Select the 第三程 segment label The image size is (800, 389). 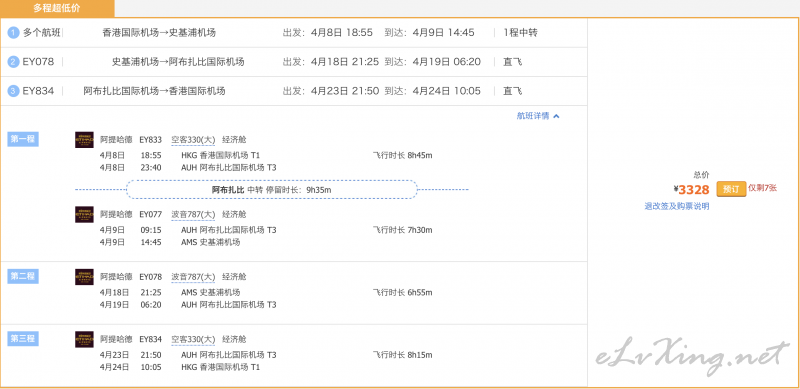coord(23,338)
